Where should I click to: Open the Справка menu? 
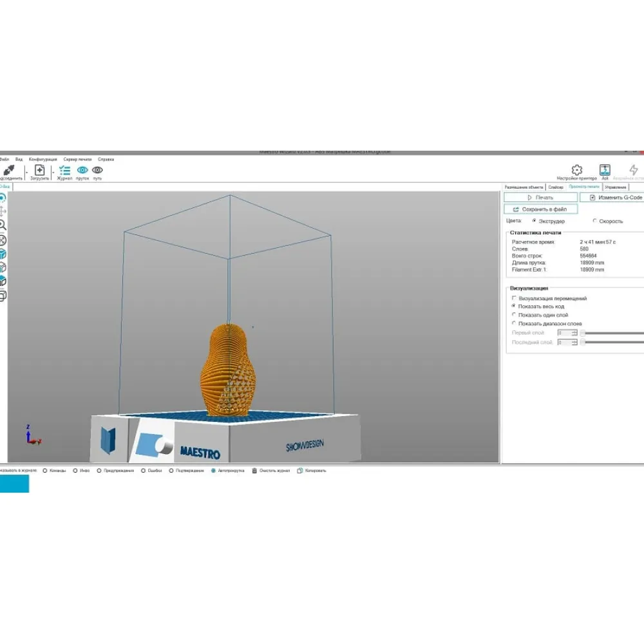(x=106, y=159)
